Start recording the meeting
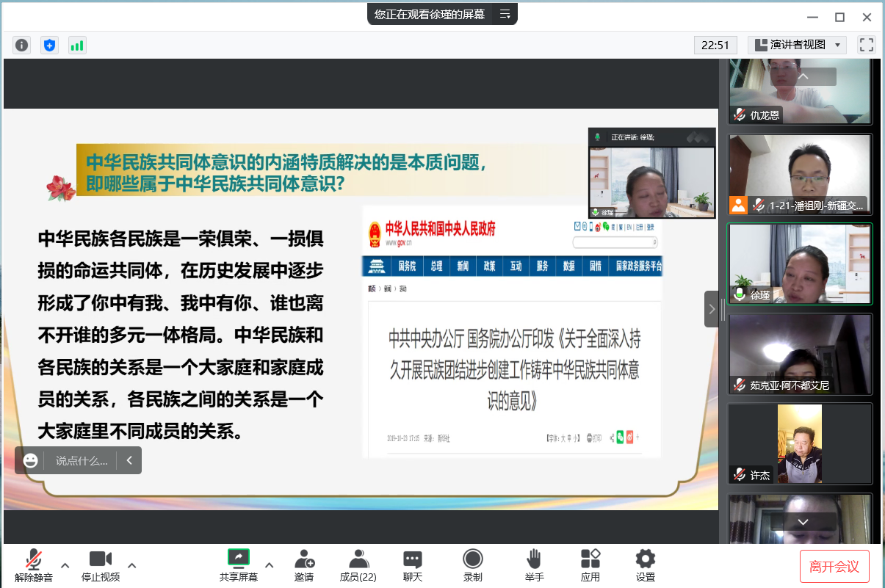The height and width of the screenshot is (588, 885). pos(473,565)
